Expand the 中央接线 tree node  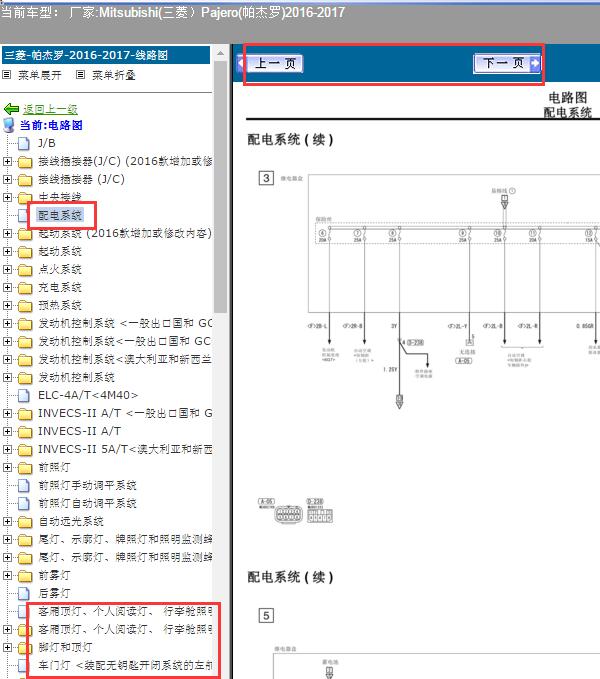7,197
